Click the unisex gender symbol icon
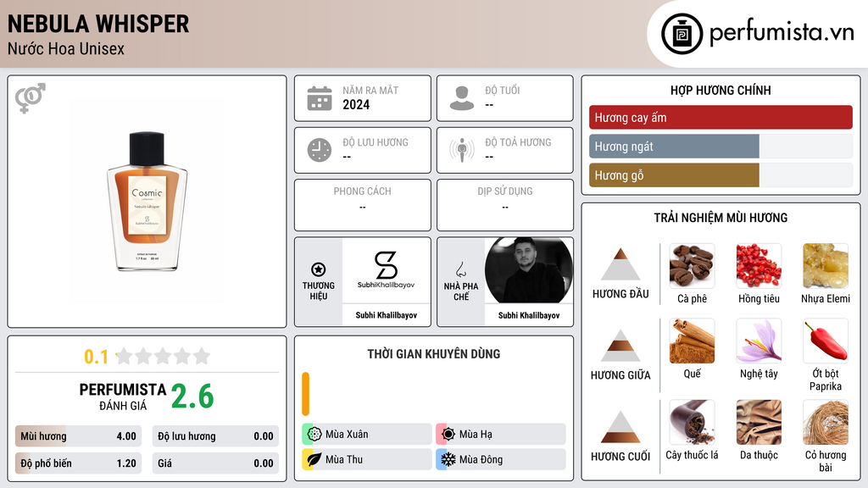 [31, 98]
